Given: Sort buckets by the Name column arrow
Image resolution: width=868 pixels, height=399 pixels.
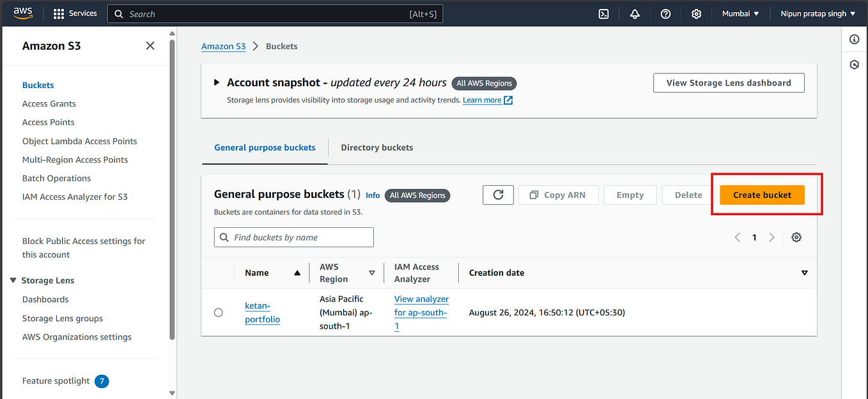Looking at the screenshot, I should pos(297,273).
